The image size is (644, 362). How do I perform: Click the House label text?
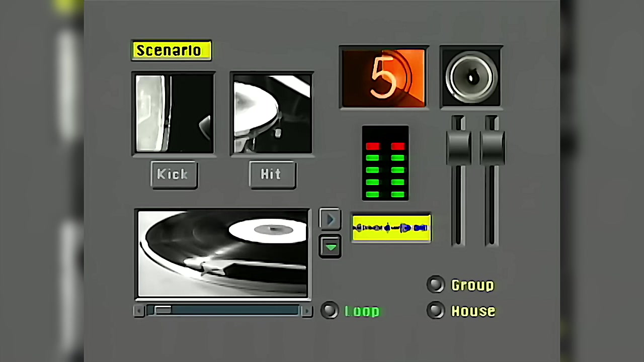pos(473,311)
